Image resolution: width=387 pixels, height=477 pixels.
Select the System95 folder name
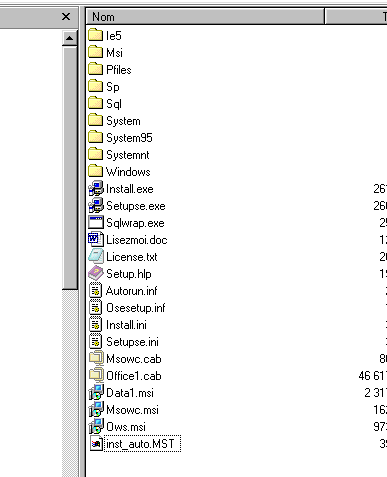[129, 138]
